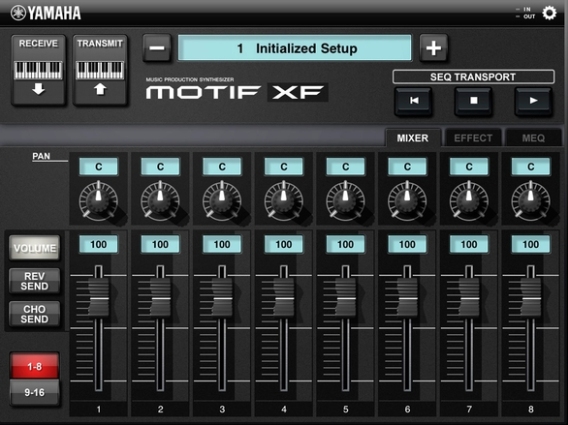Click the RECEIVE keyboard button
Image resolution: width=568 pixels, height=425 pixels.
tap(38, 70)
